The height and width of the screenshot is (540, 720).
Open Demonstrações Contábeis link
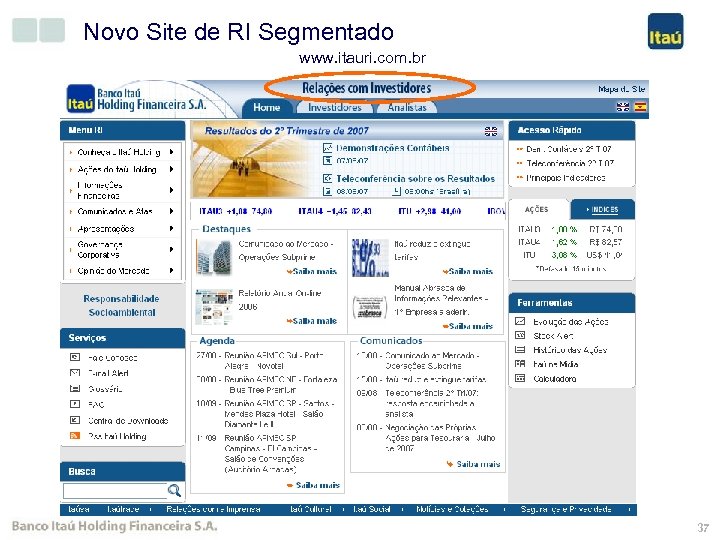pyautogui.click(x=393, y=148)
